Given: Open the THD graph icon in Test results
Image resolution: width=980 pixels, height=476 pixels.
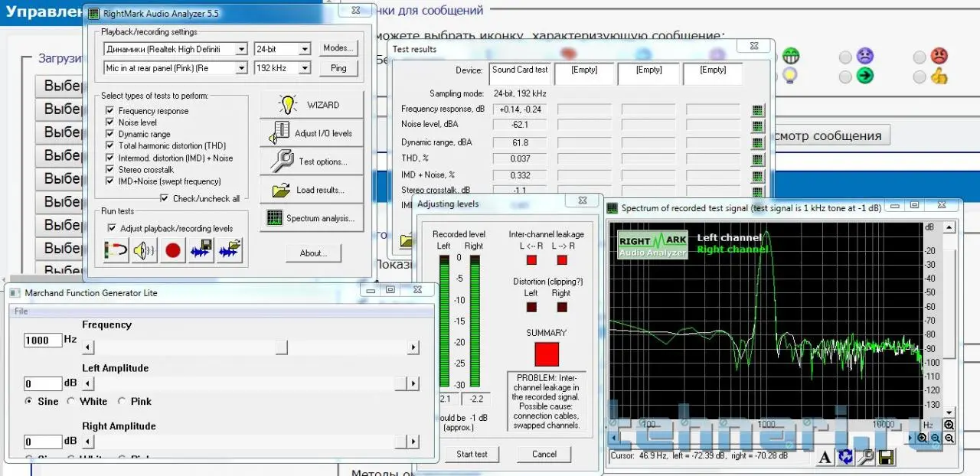Looking at the screenshot, I should [x=758, y=160].
